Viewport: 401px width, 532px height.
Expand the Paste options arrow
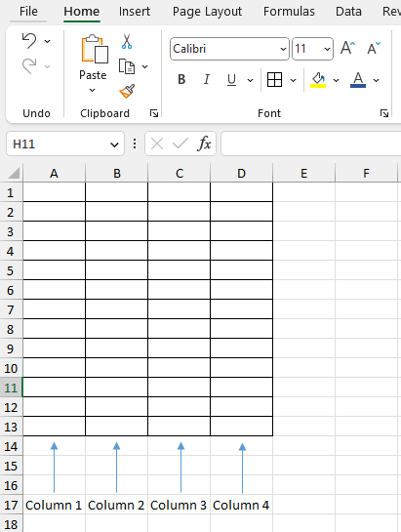point(92,90)
